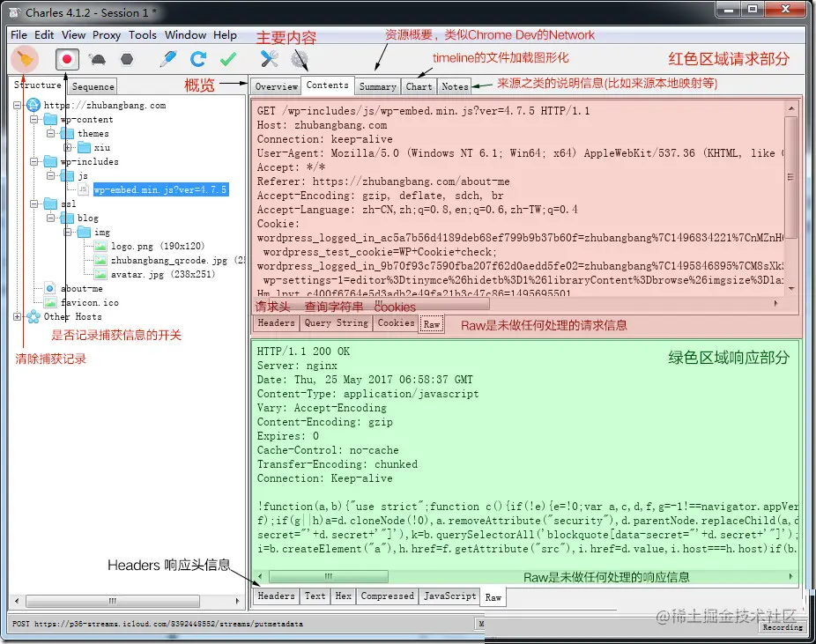816x644 pixels.
Task: Click the wp-content folder icon
Action: coord(50,119)
